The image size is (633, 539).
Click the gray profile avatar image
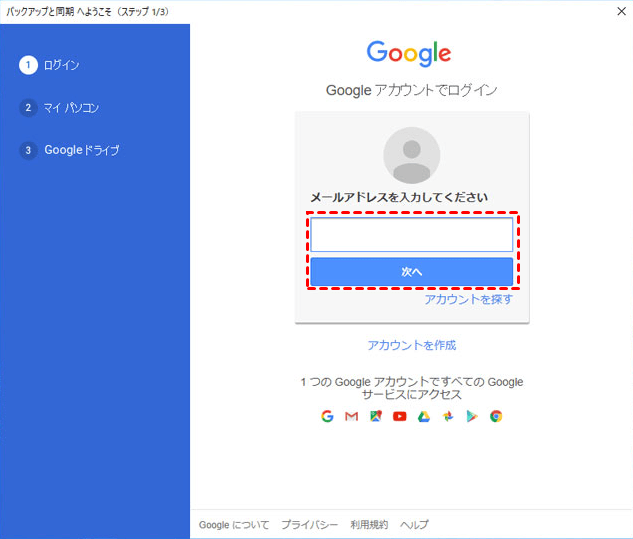point(411,155)
